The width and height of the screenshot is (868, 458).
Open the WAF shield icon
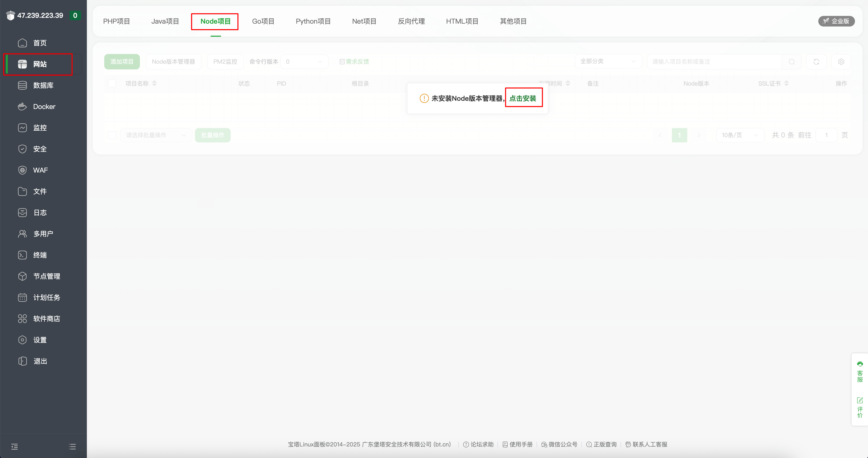(22, 170)
